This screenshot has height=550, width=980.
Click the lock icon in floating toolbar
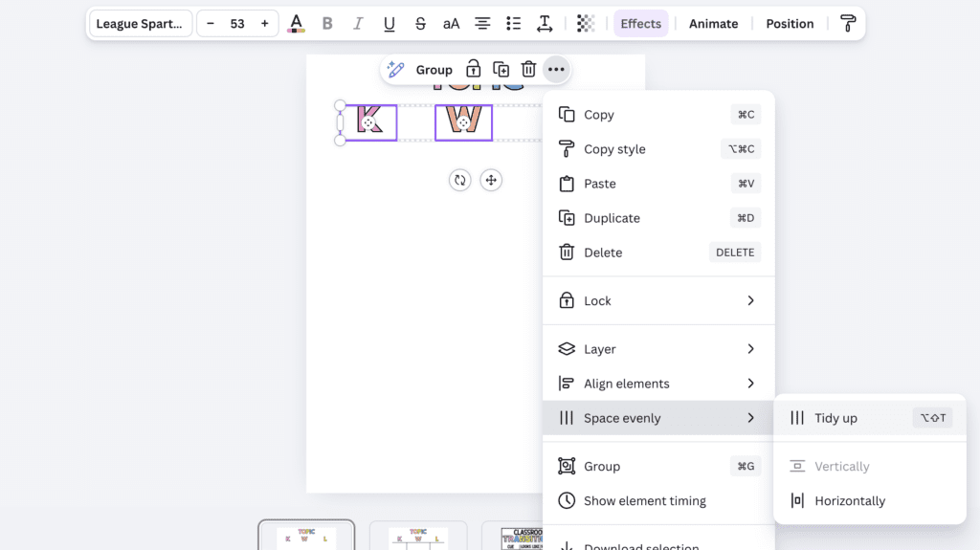(473, 70)
